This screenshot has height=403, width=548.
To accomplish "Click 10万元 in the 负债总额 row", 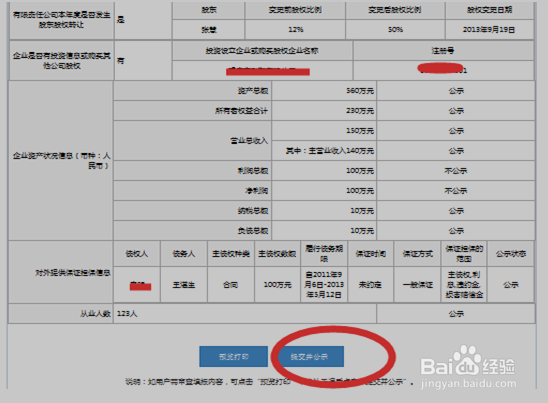I will (362, 231).
